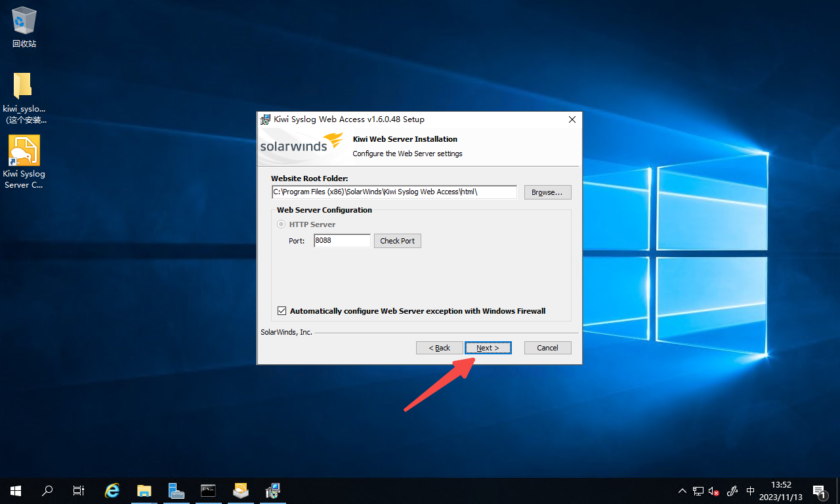Select the kiwi_syslo... folder on desktop
840x504 pixels.
point(24,98)
